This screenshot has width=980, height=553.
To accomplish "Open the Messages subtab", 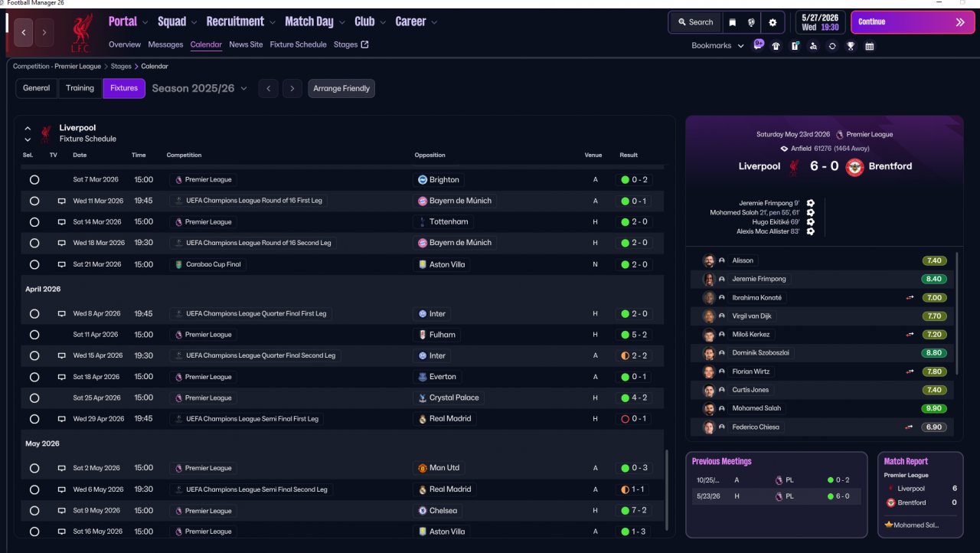I will (x=165, y=44).
